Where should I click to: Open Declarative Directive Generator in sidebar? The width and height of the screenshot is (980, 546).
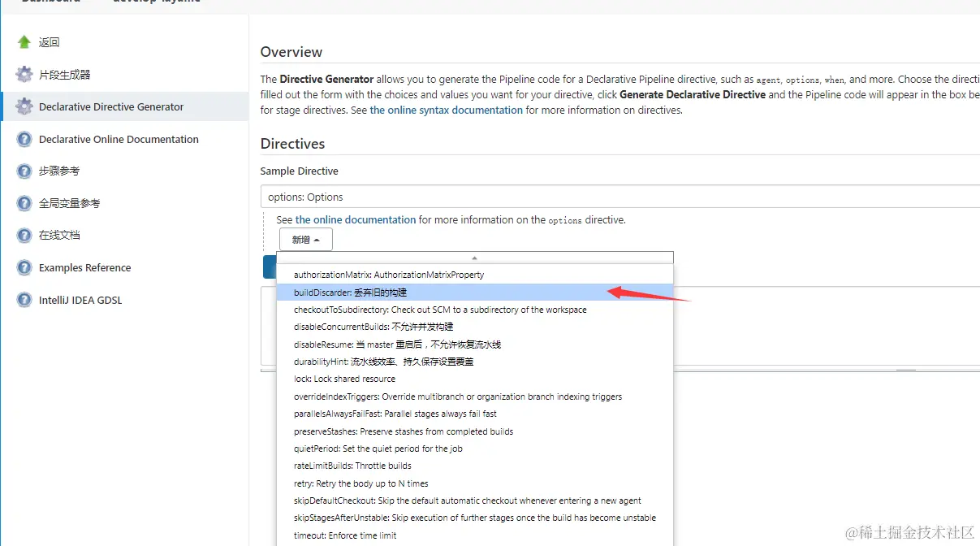click(x=111, y=106)
